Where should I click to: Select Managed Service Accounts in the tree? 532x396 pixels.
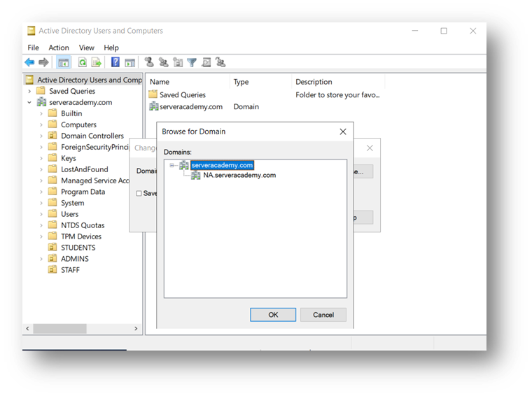[95, 181]
